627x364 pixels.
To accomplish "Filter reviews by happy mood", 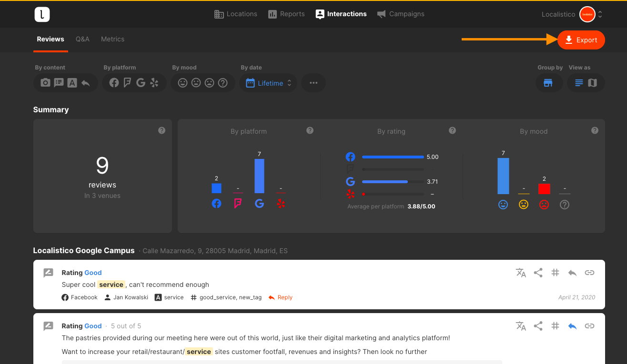I will (182, 83).
